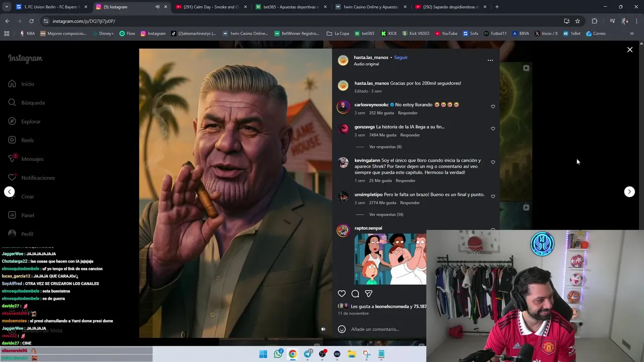Follow hasta.las_manos with Seguir

[401, 57]
